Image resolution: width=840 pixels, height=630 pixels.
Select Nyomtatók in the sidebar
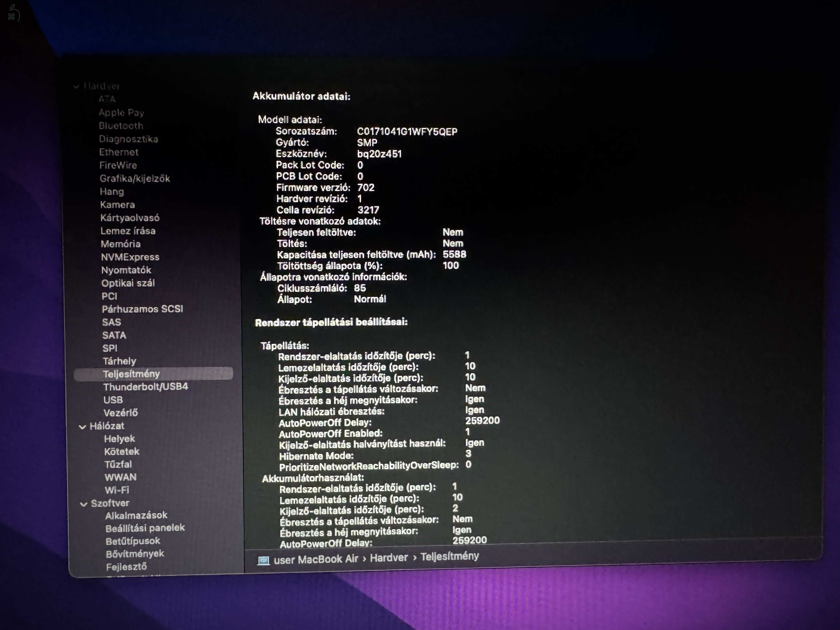[x=126, y=270]
